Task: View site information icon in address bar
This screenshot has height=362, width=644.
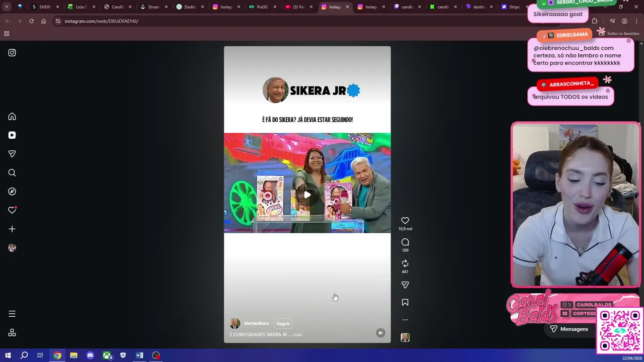Action: coord(58,21)
